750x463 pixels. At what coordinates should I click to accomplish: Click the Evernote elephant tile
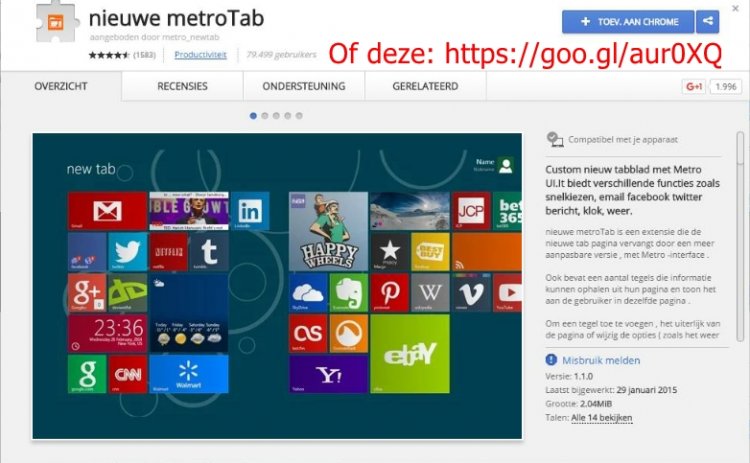[x=349, y=293]
